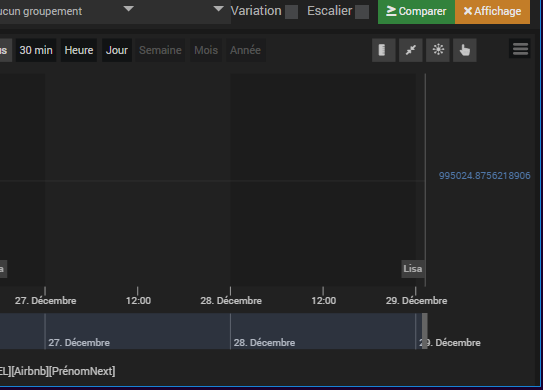The width and height of the screenshot is (543, 390).
Task: Click the pointing hand icon button
Action: coord(465,50)
